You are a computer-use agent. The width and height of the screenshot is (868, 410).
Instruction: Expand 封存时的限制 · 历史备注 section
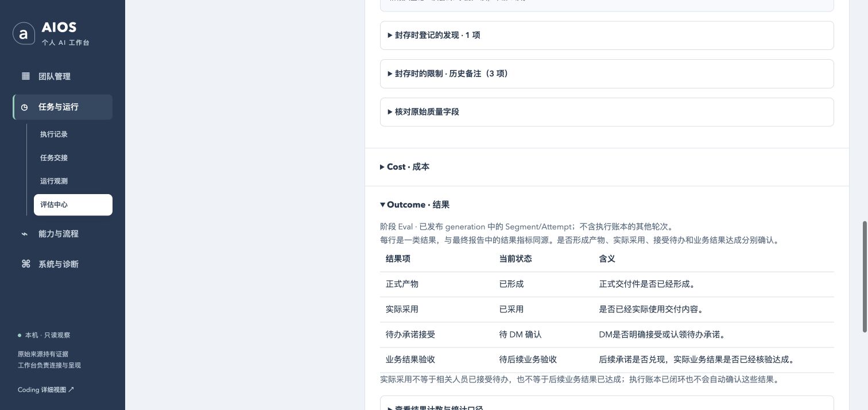607,74
